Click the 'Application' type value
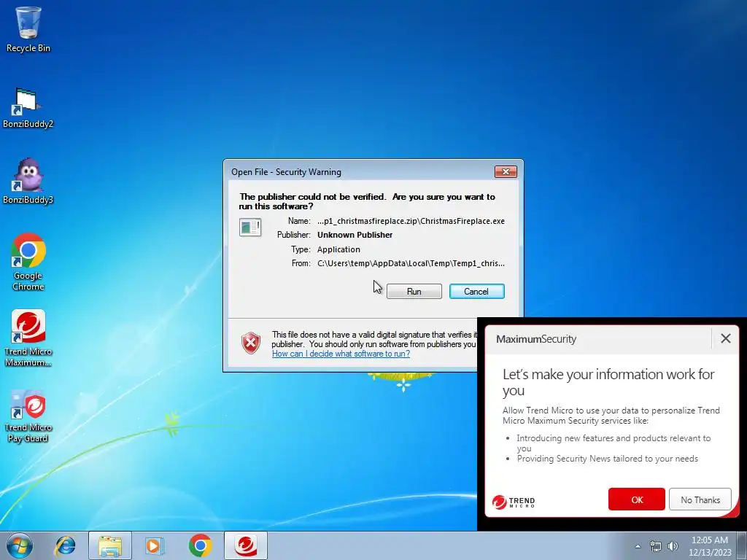Image resolution: width=747 pixels, height=560 pixels. pyautogui.click(x=338, y=249)
